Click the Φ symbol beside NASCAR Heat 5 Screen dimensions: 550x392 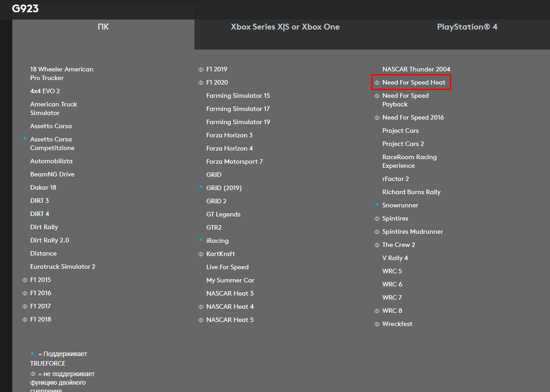coord(201,320)
